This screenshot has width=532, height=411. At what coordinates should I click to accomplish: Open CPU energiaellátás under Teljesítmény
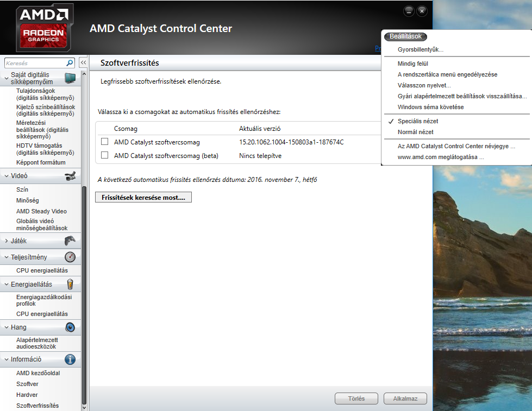pyautogui.click(x=42, y=270)
